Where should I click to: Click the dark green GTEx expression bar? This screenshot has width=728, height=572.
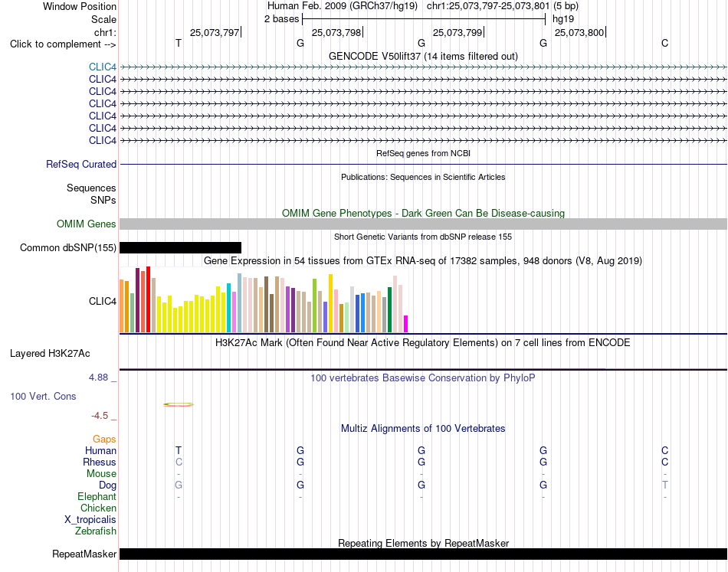pyautogui.click(x=389, y=309)
